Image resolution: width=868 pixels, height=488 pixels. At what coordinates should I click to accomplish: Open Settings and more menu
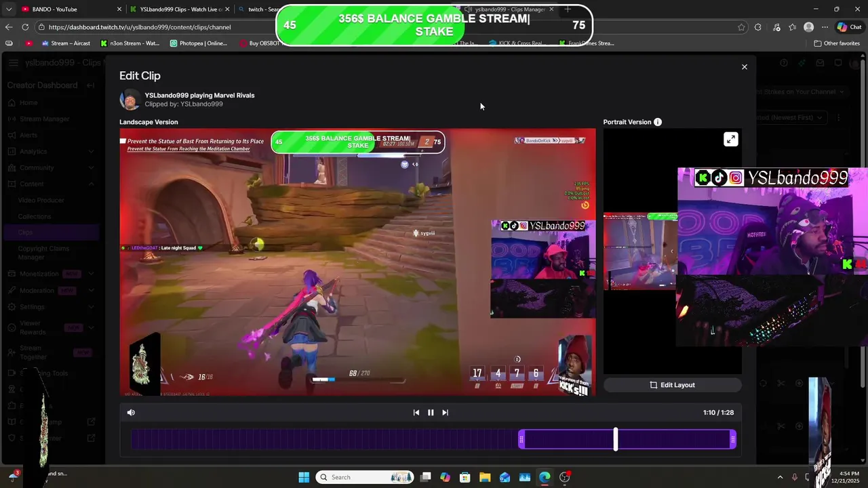(x=825, y=27)
